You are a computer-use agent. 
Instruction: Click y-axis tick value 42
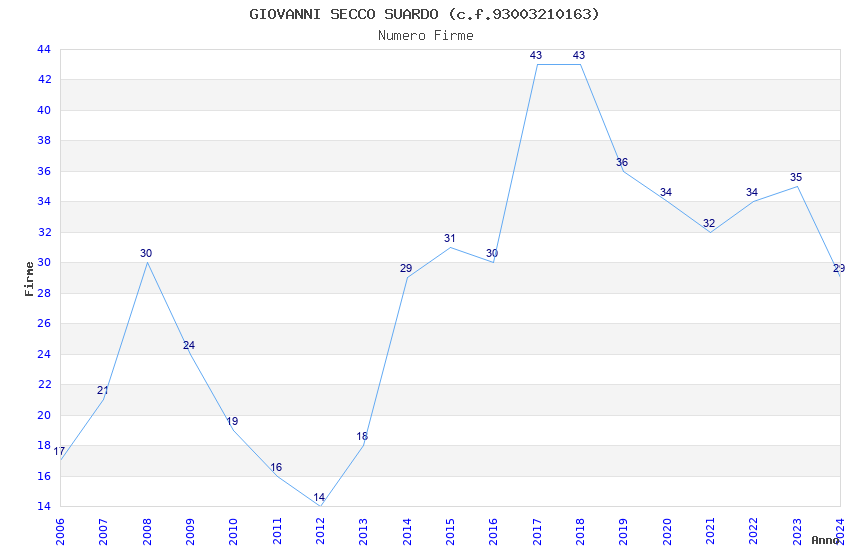tap(44, 80)
